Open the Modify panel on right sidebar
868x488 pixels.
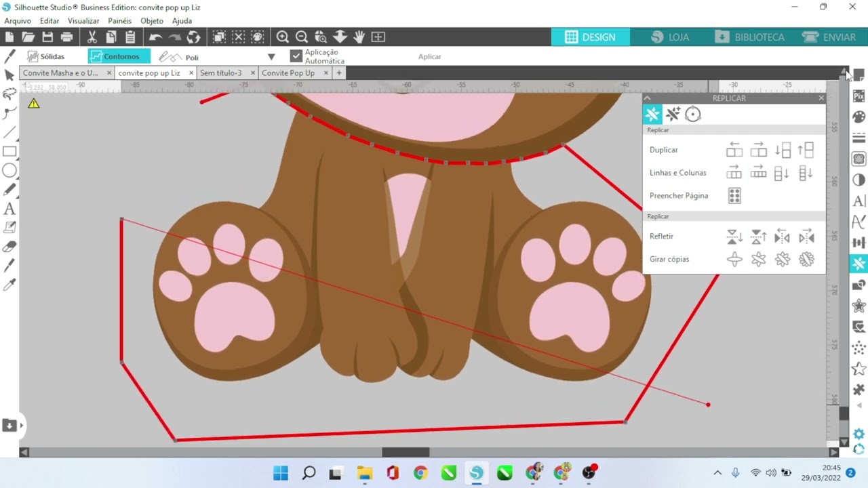(859, 285)
